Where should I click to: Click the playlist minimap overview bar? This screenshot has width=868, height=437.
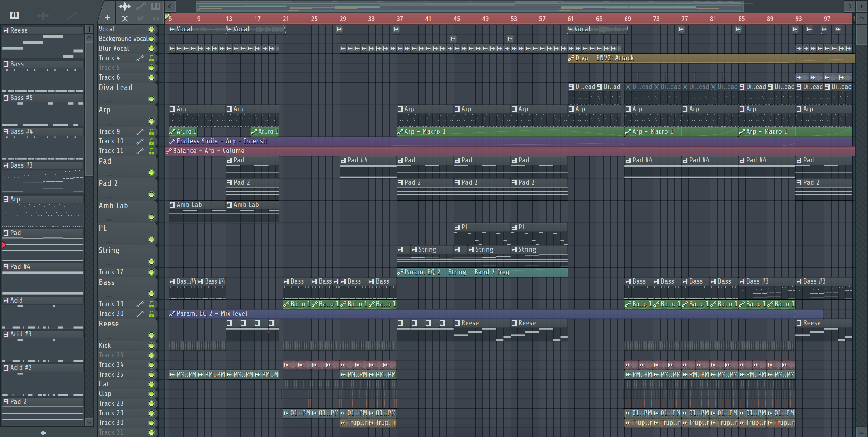[x=470, y=6]
